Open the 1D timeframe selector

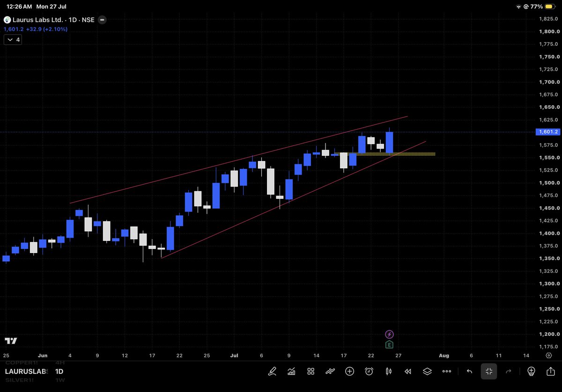[59, 372]
